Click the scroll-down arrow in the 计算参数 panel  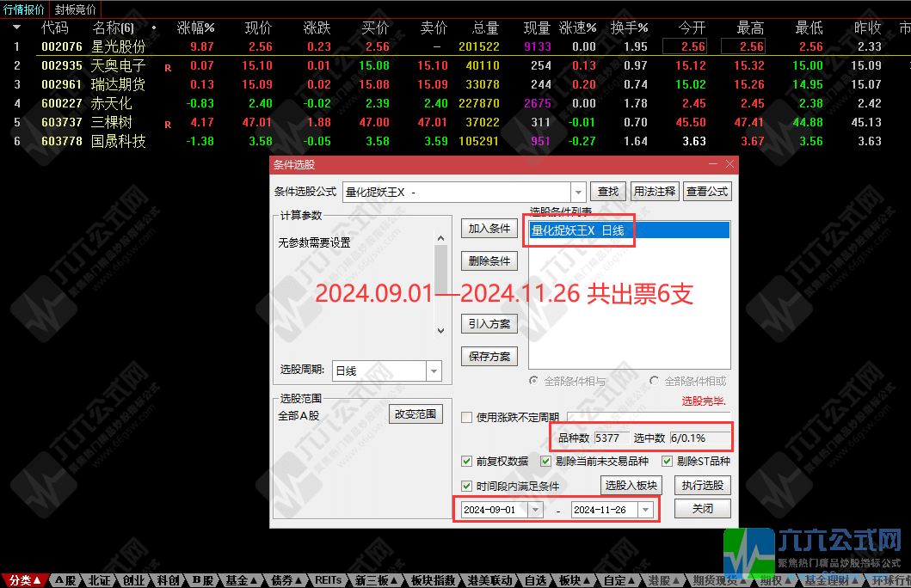point(441,330)
